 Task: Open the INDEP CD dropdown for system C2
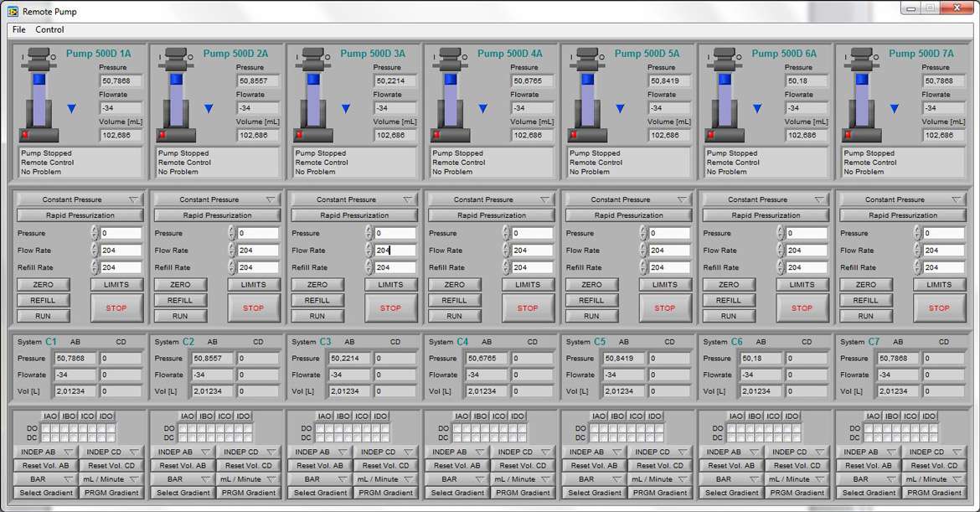(x=249, y=452)
